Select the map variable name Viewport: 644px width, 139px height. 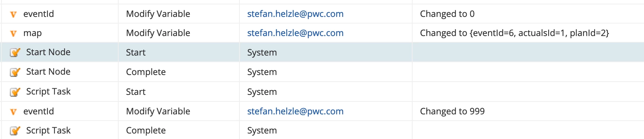click(x=32, y=33)
